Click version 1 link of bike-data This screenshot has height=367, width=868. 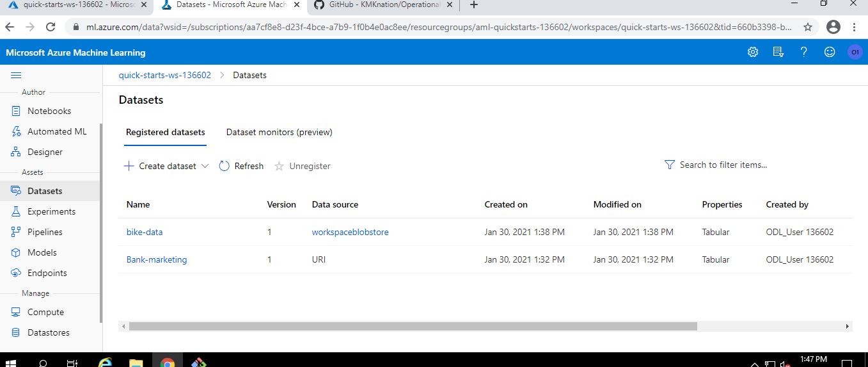269,232
